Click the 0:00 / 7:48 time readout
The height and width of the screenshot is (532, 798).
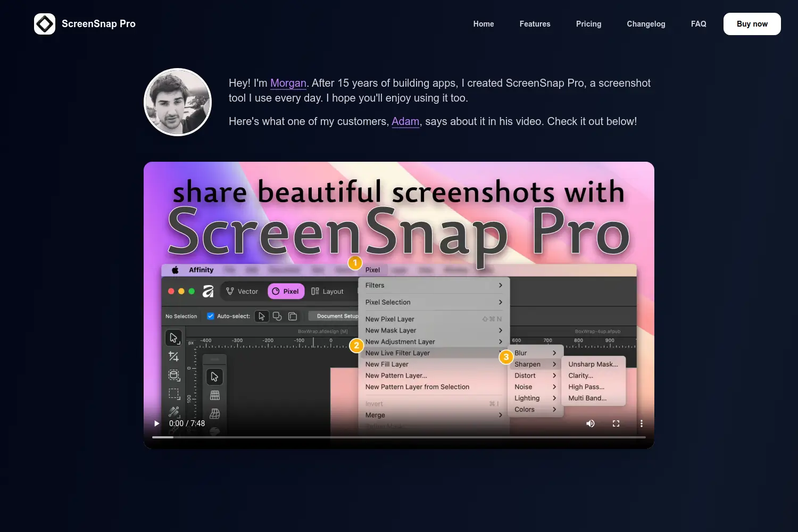(x=187, y=423)
